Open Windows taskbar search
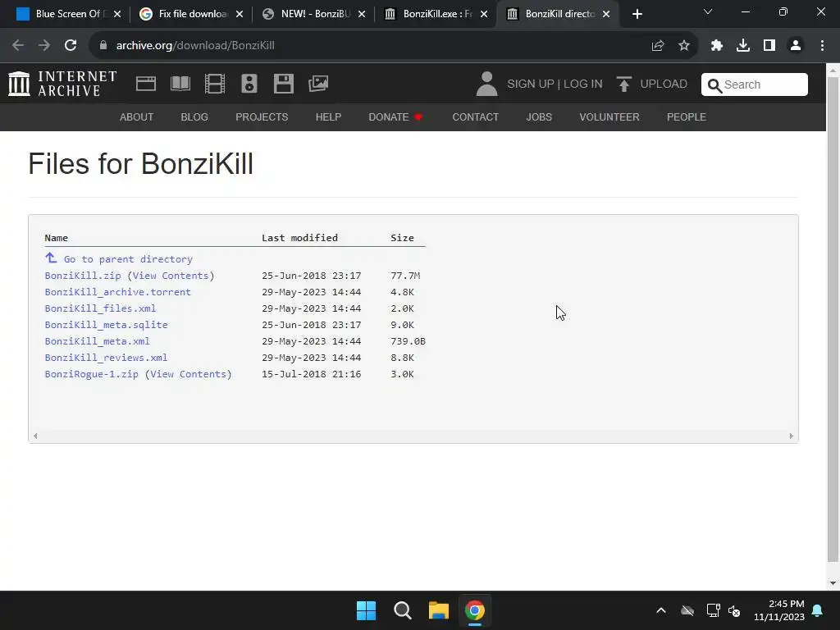The width and height of the screenshot is (840, 630). tap(402, 610)
